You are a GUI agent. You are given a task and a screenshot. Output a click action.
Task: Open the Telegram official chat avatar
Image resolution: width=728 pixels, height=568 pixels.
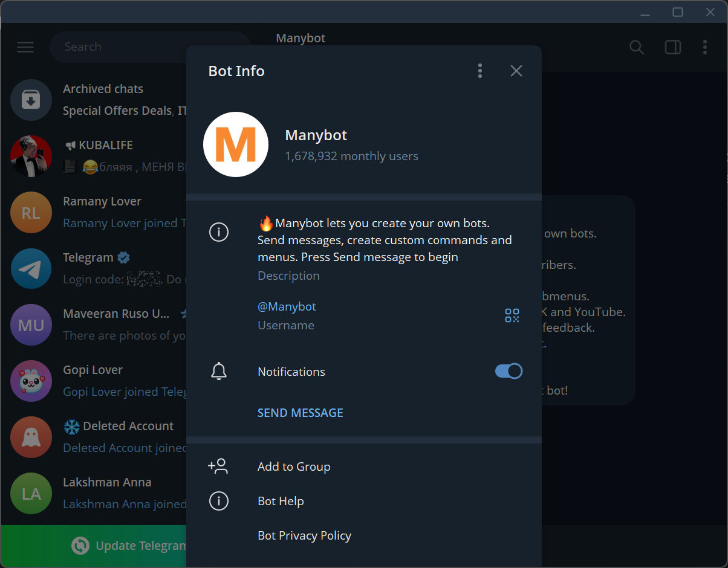pos(31,268)
